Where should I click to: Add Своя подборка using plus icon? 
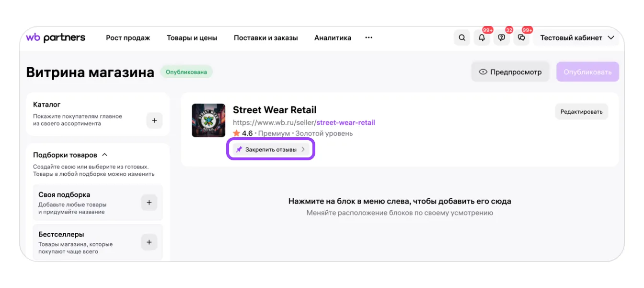(x=149, y=203)
